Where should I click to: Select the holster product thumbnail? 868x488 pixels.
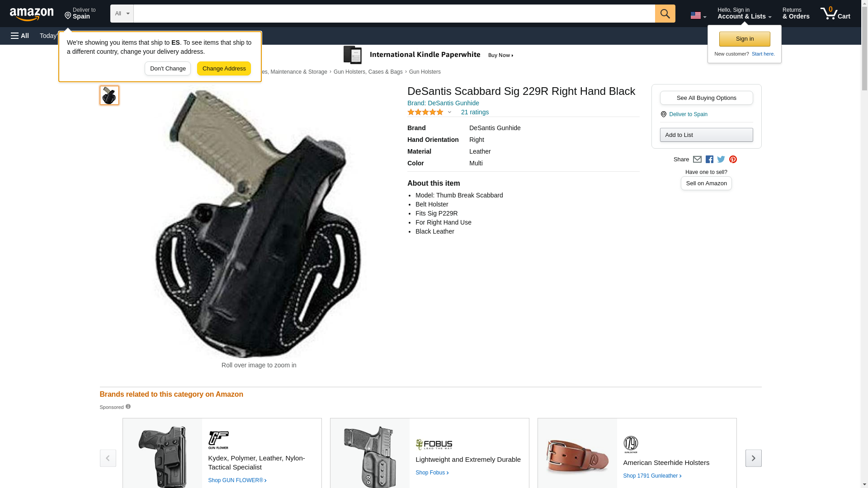(109, 95)
